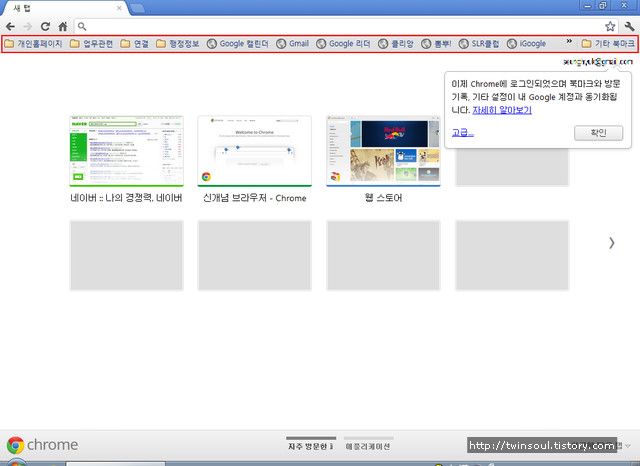Image resolution: width=640 pixels, height=466 pixels.
Task: Click the forward navigation arrow
Action: (x=28, y=27)
